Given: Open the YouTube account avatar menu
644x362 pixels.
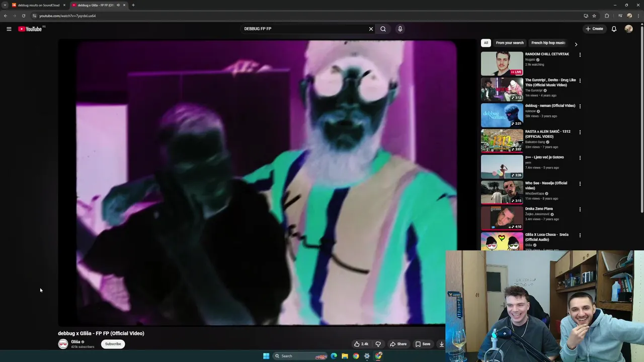Looking at the screenshot, I should 628,29.
